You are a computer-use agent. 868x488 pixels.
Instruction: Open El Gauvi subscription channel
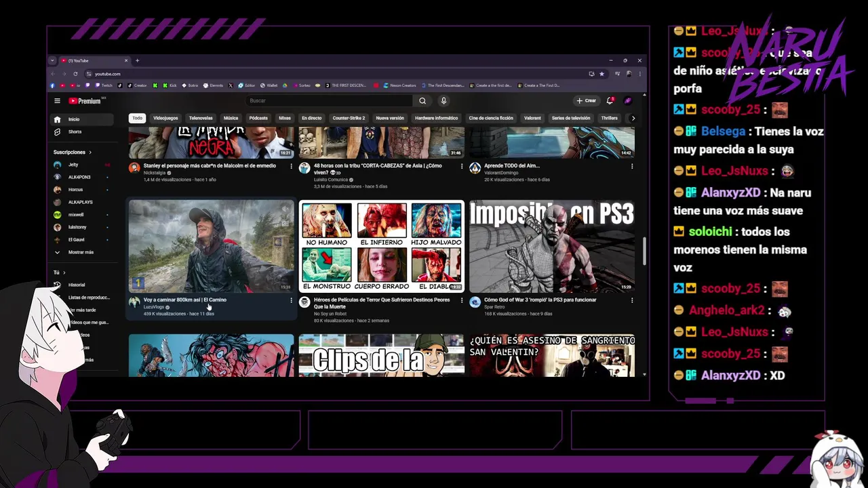click(x=83, y=239)
